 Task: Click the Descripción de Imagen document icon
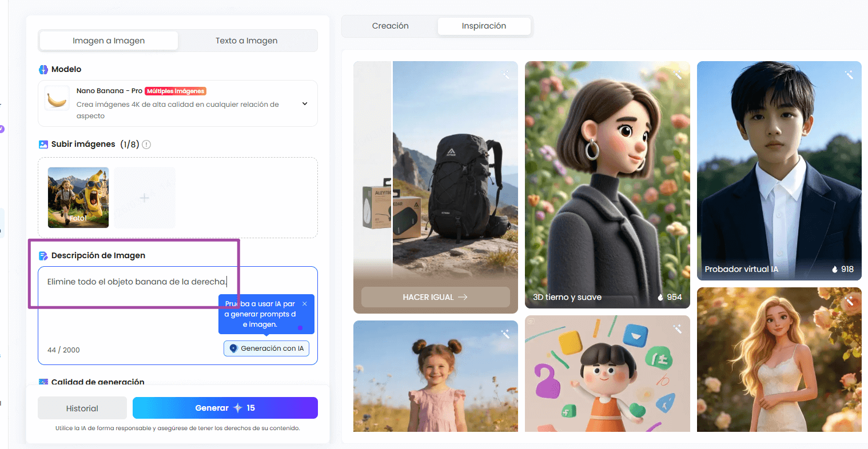(45, 255)
